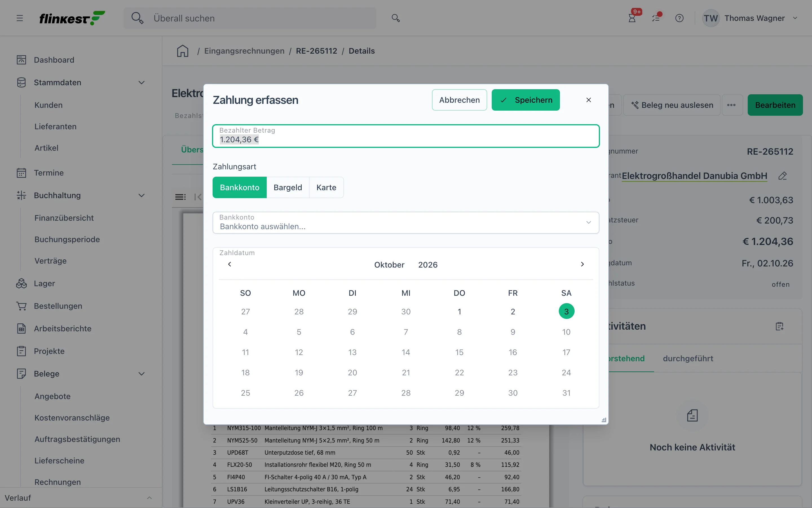Screen dimensions: 812x508
Task: Pick October 1 in the calendar
Action: click(459, 312)
